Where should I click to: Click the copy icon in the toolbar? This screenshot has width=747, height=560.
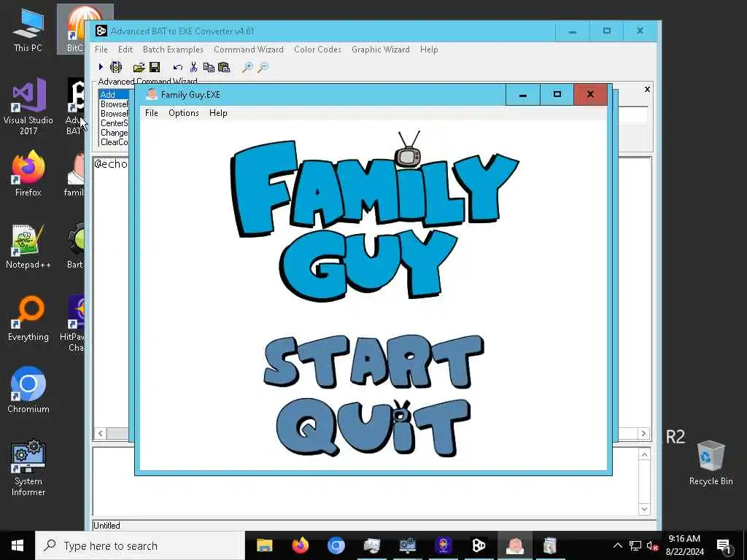(209, 67)
